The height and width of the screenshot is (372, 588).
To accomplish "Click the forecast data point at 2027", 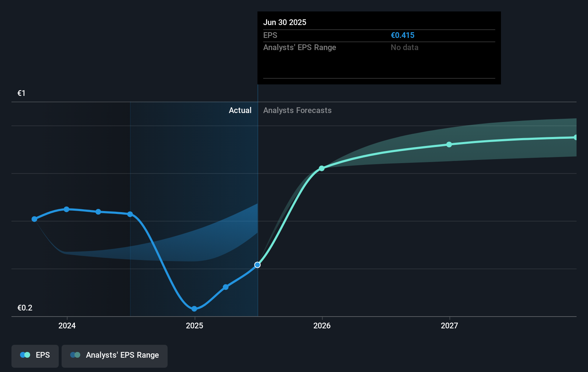I will tap(449, 145).
